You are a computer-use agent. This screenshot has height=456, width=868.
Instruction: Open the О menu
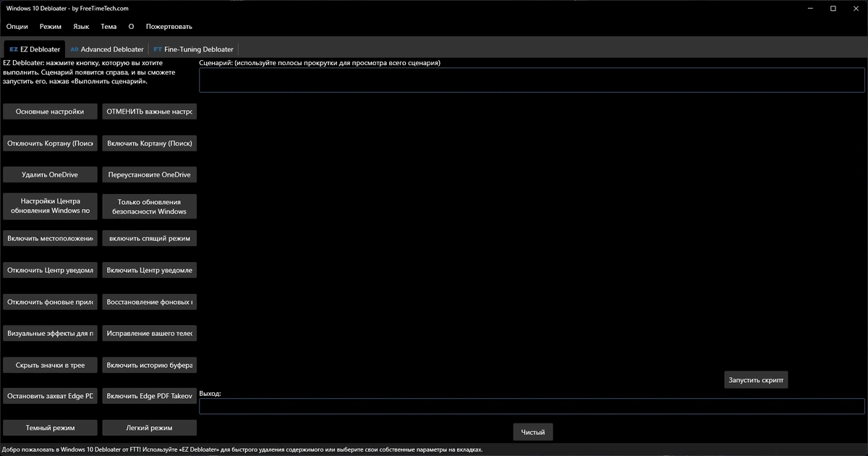point(131,26)
